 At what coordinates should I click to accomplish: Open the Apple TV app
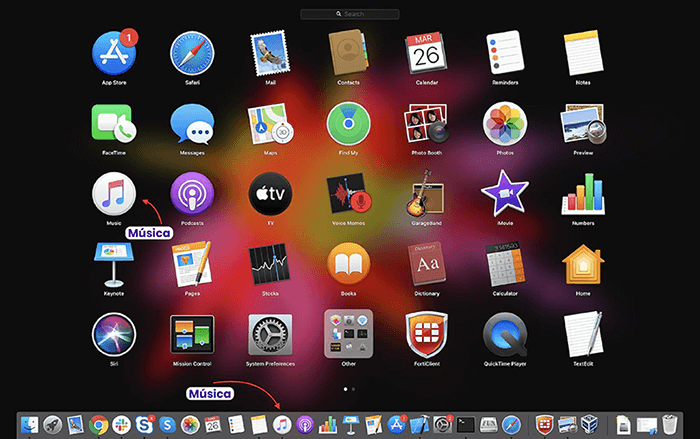pos(271,194)
